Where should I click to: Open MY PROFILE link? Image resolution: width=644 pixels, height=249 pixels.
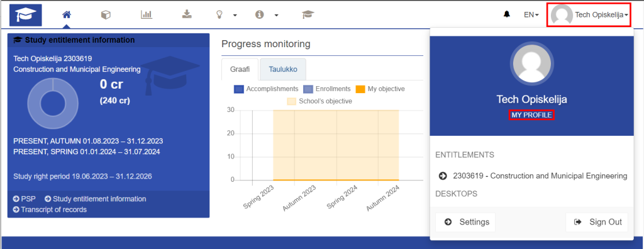[531, 116]
